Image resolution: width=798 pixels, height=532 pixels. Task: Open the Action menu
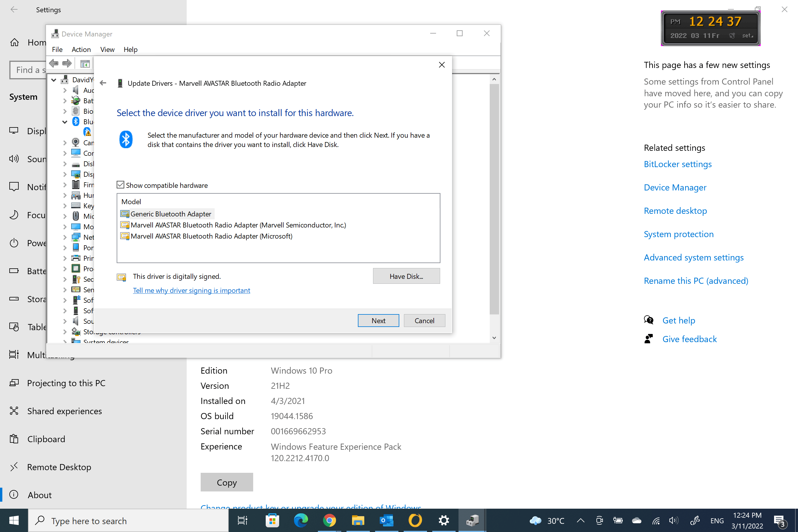pyautogui.click(x=81, y=50)
